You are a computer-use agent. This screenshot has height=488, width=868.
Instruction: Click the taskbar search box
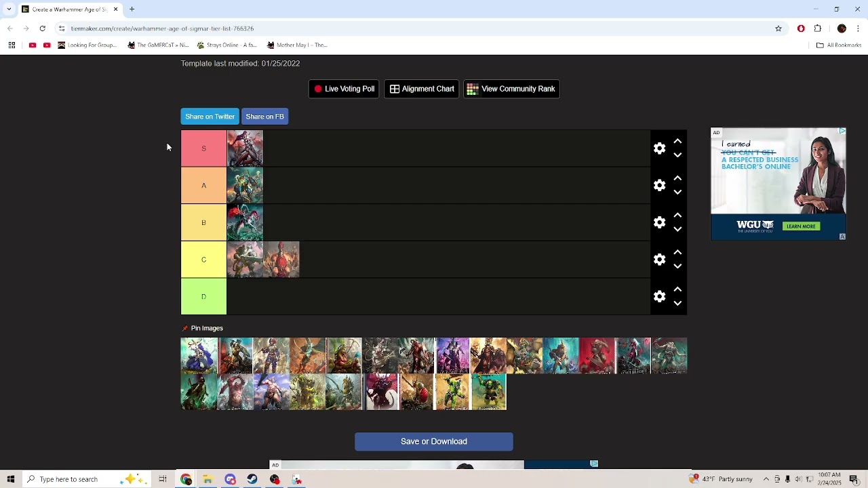click(87, 479)
